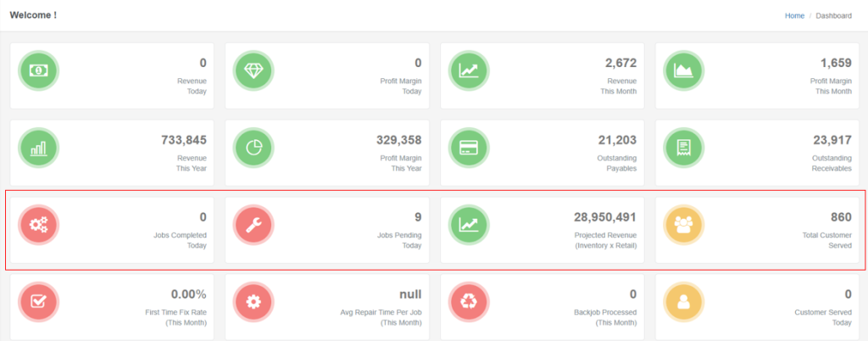Click the Revenue This Month line chart icon

[469, 71]
